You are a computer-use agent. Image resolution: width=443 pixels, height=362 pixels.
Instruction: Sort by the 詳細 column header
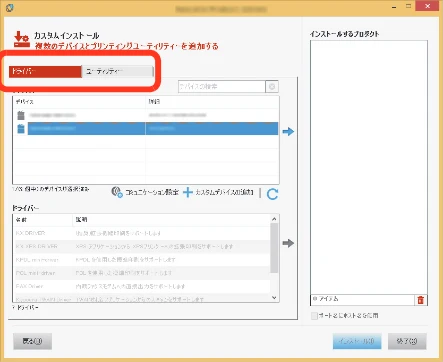212,102
